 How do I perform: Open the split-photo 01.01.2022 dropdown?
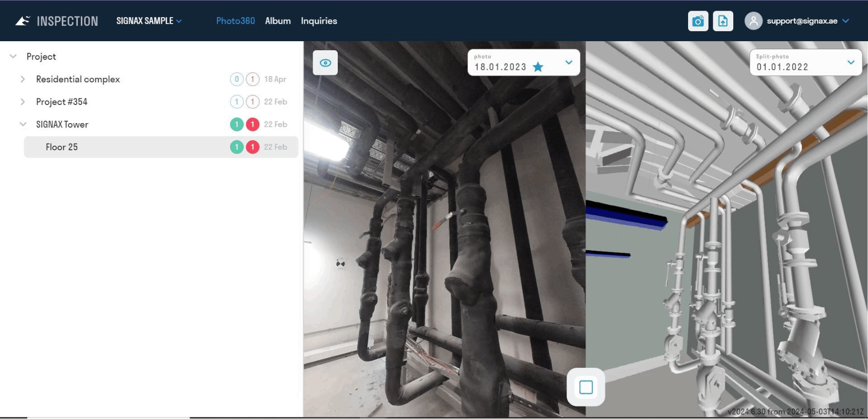click(806, 62)
